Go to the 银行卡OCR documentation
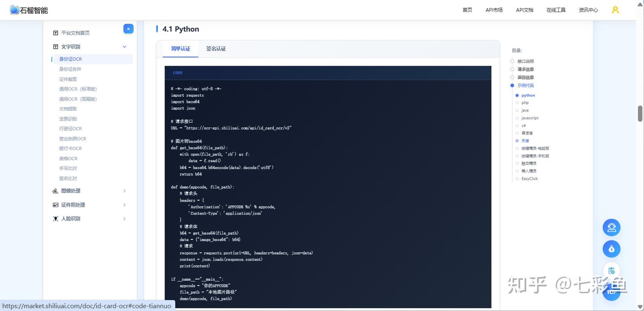Image resolution: width=644 pixels, height=311 pixels. [x=71, y=148]
